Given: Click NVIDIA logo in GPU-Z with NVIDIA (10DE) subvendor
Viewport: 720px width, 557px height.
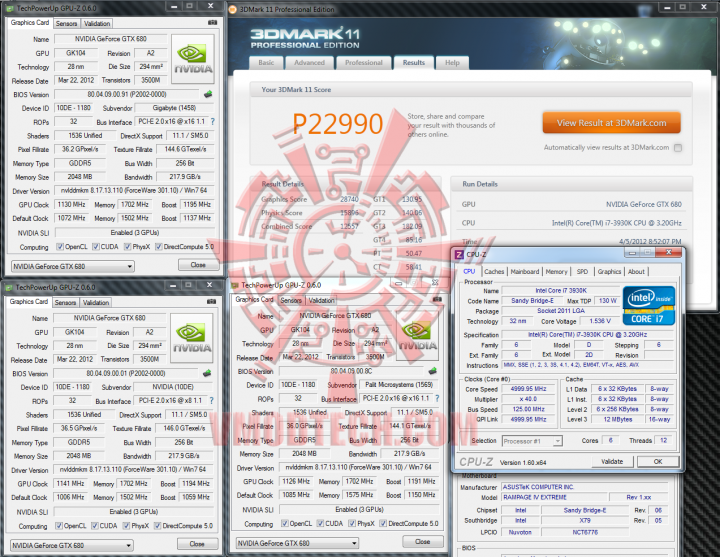Looking at the screenshot, I should [191, 338].
